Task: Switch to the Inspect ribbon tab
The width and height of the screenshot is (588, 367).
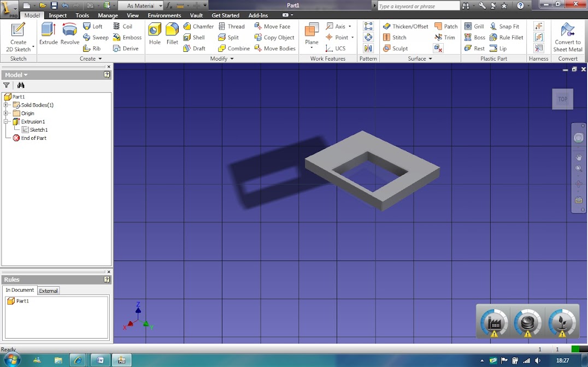Action: (x=57, y=15)
